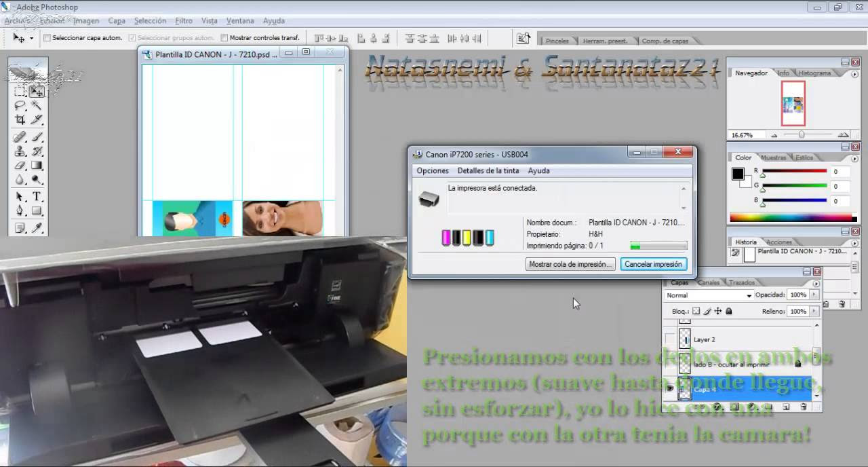Image resolution: width=868 pixels, height=467 pixels.
Task: Select the Path Selection tool
Action: coord(20,197)
